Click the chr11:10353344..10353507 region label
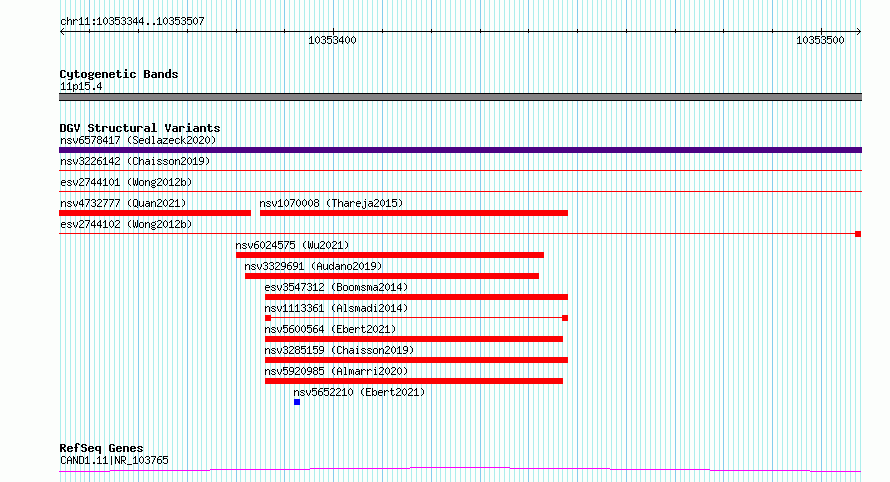Image resolution: width=890 pixels, height=482 pixels. pos(132,21)
